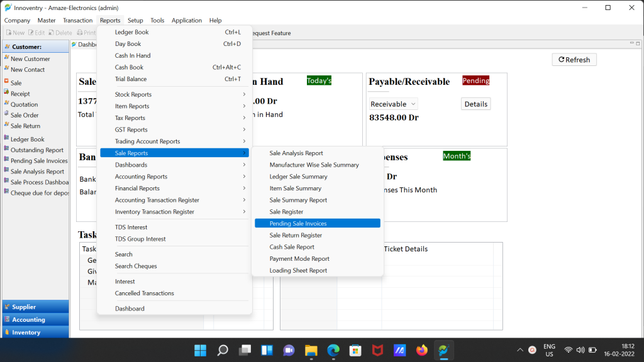Open the Transaction menu
The width and height of the screenshot is (644, 362).
pyautogui.click(x=77, y=20)
